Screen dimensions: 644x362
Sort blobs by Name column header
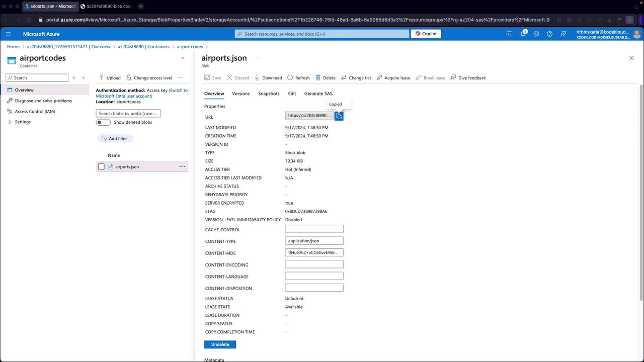(114, 155)
